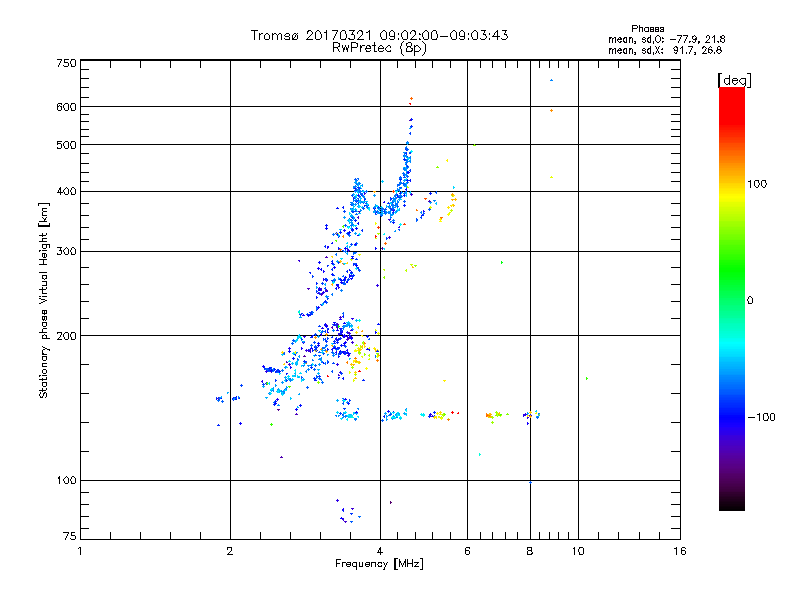Click the 'Phases' heading text
Viewport: 800px width, 600px height.
click(x=647, y=29)
